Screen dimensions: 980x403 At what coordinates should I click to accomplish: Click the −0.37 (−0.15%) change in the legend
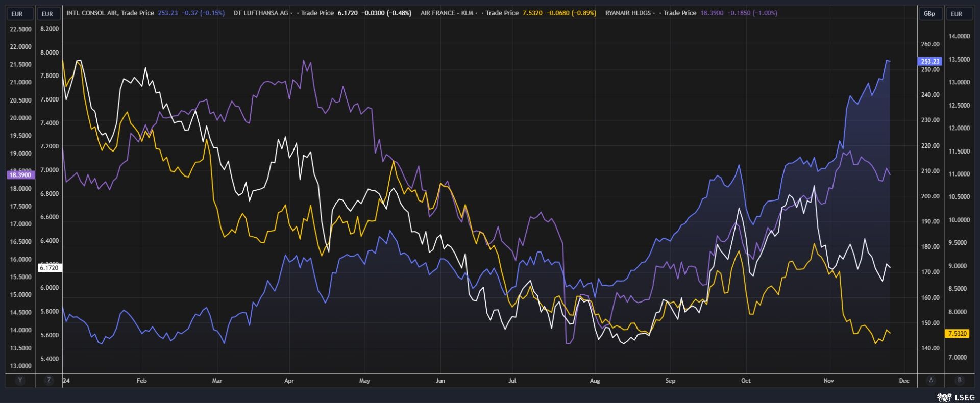[x=203, y=13]
